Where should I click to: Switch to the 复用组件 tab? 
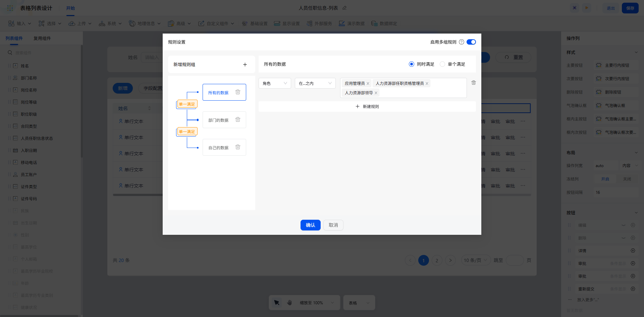click(42, 38)
